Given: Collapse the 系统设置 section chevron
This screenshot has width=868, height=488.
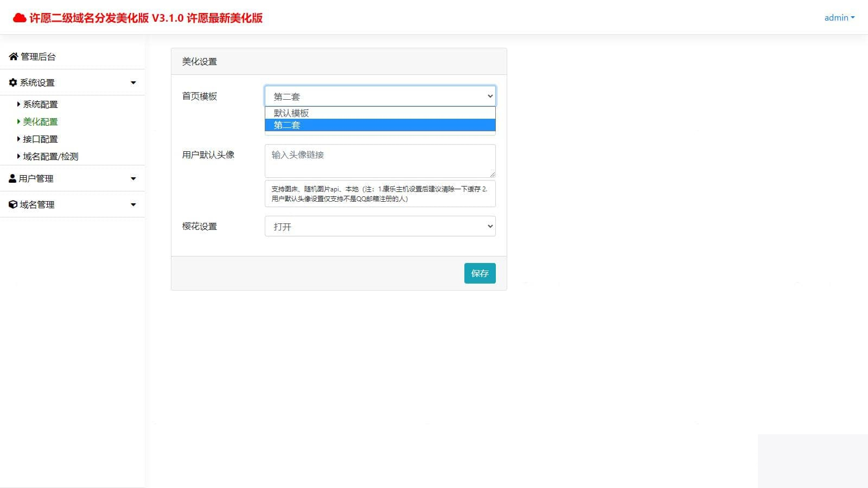Looking at the screenshot, I should click(x=133, y=82).
